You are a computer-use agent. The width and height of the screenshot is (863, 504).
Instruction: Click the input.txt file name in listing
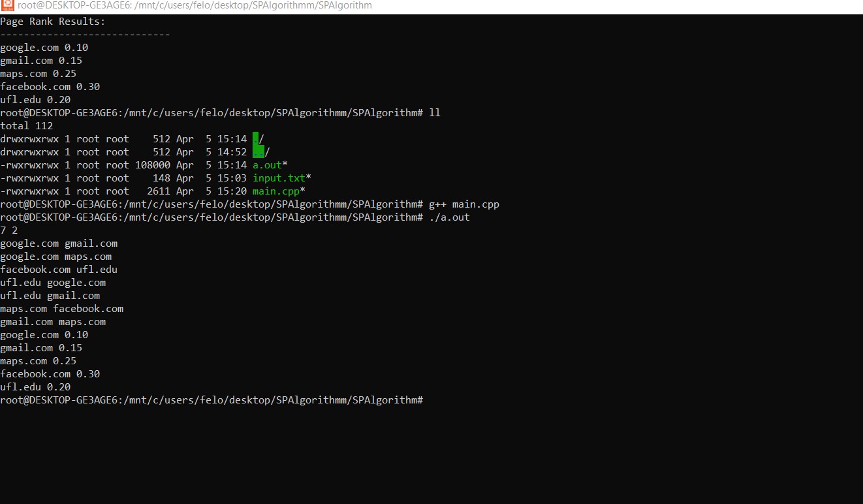279,178
